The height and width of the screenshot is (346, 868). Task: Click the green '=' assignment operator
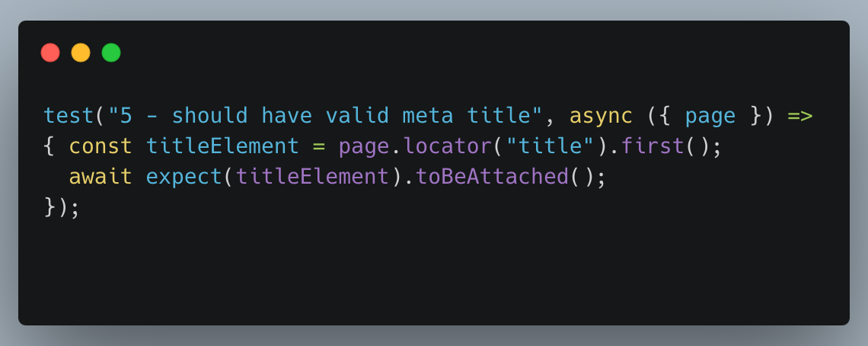point(319,146)
